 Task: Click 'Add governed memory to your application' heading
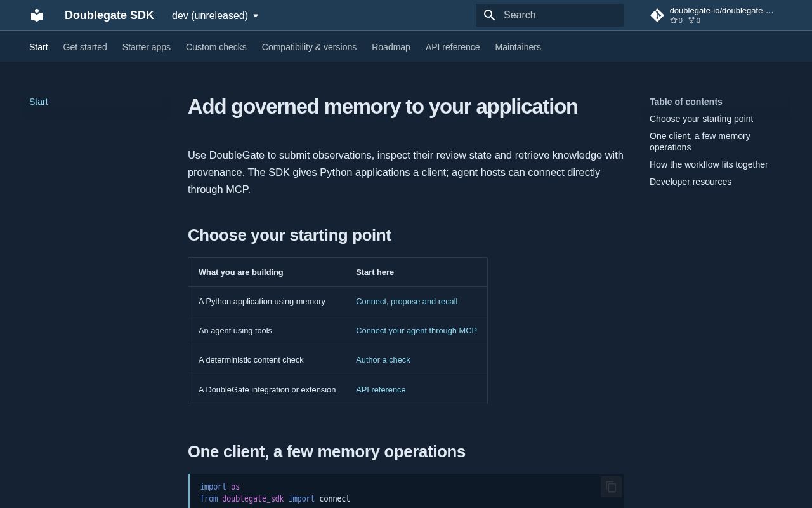click(383, 107)
